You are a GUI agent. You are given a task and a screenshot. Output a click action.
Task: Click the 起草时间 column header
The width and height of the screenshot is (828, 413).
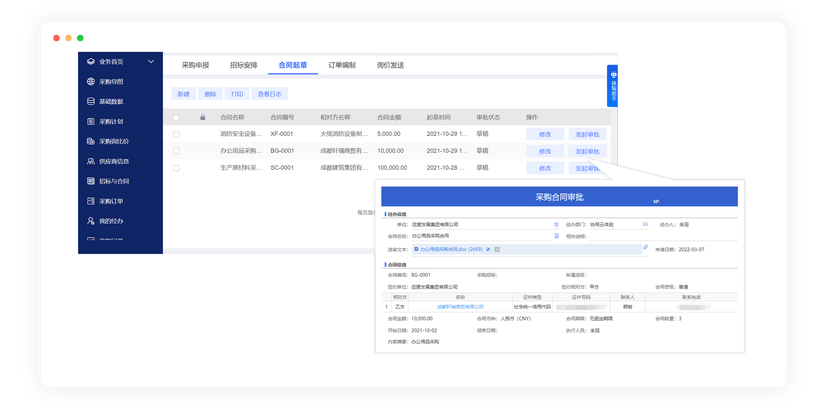[439, 117]
